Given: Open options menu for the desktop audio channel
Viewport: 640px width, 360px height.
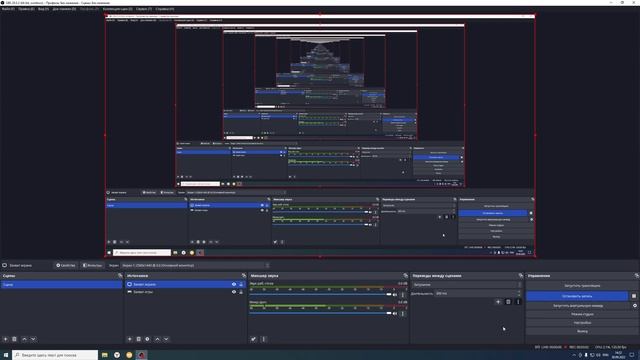Looking at the screenshot, I should click(402, 294).
